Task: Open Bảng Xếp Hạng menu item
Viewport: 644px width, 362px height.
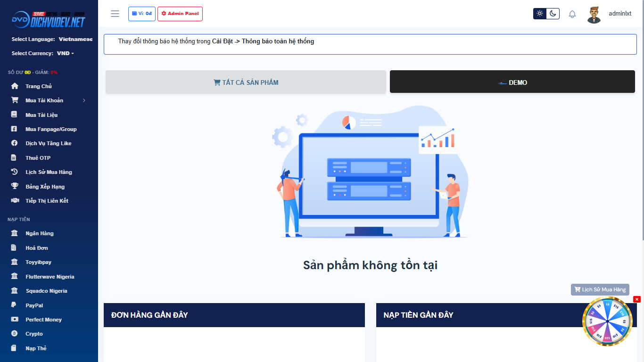Action: (x=45, y=187)
